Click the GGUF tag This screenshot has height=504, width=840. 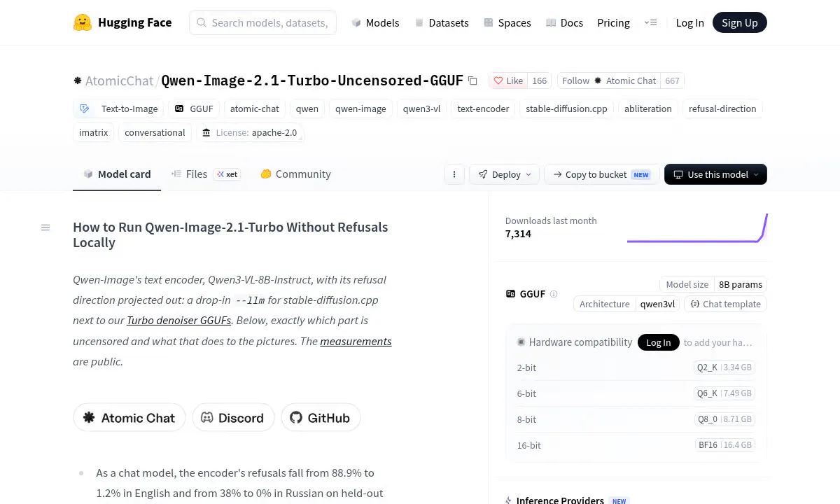coord(194,108)
